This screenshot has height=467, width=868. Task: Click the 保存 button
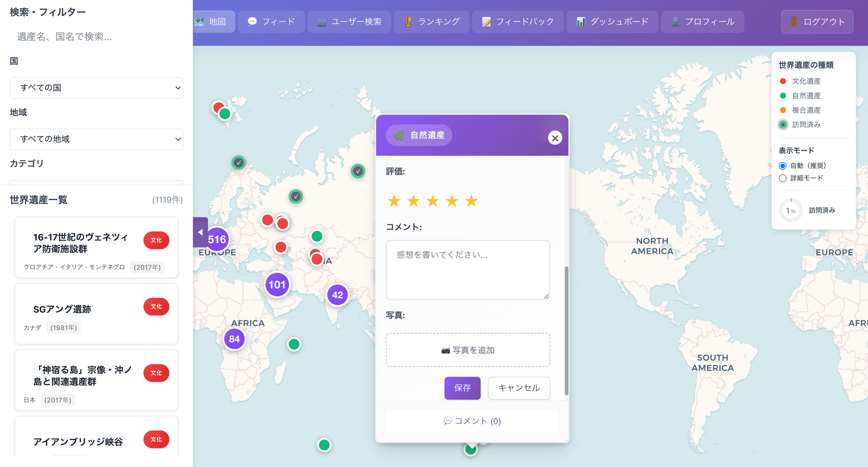point(462,388)
